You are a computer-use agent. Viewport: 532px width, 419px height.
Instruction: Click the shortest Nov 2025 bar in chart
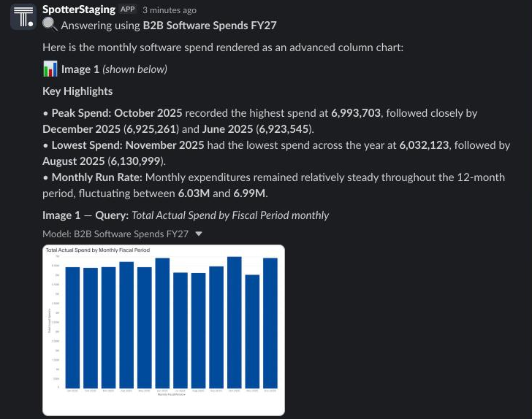pyautogui.click(x=252, y=331)
